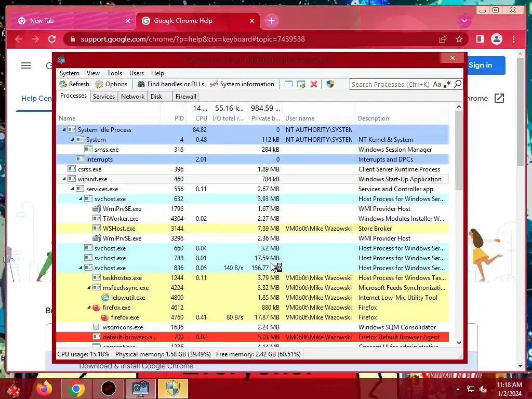Select the taskhostex.exe process

pyautogui.click(x=252, y=277)
